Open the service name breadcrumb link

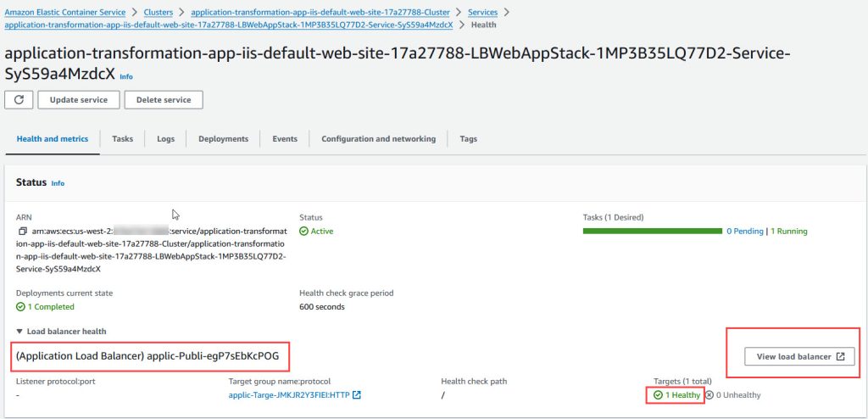[229, 25]
